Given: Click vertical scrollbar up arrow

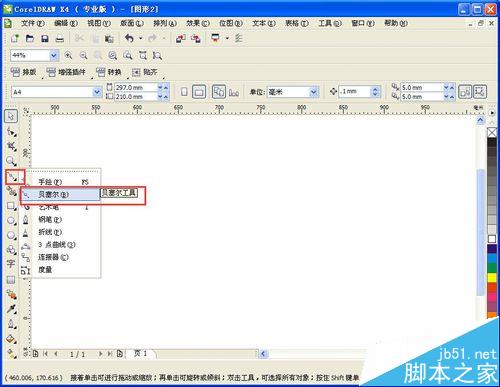Looking at the screenshot, I should (x=480, y=120).
